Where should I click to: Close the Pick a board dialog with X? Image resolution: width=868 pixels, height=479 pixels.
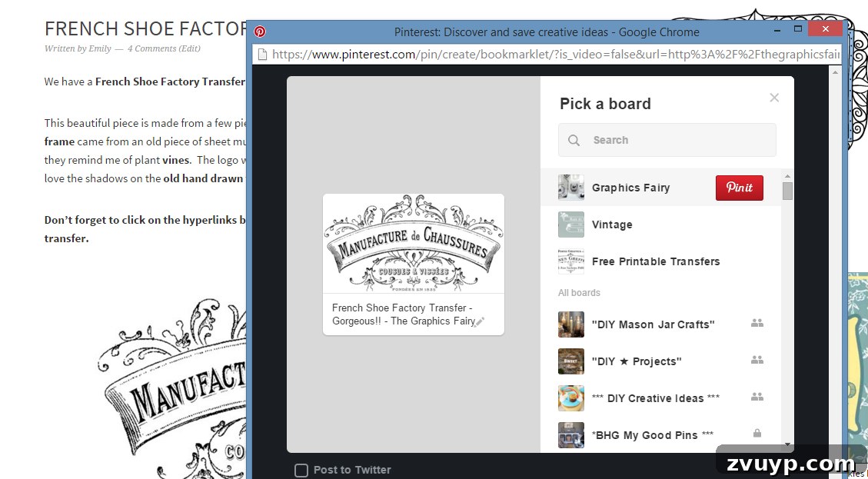click(x=774, y=98)
